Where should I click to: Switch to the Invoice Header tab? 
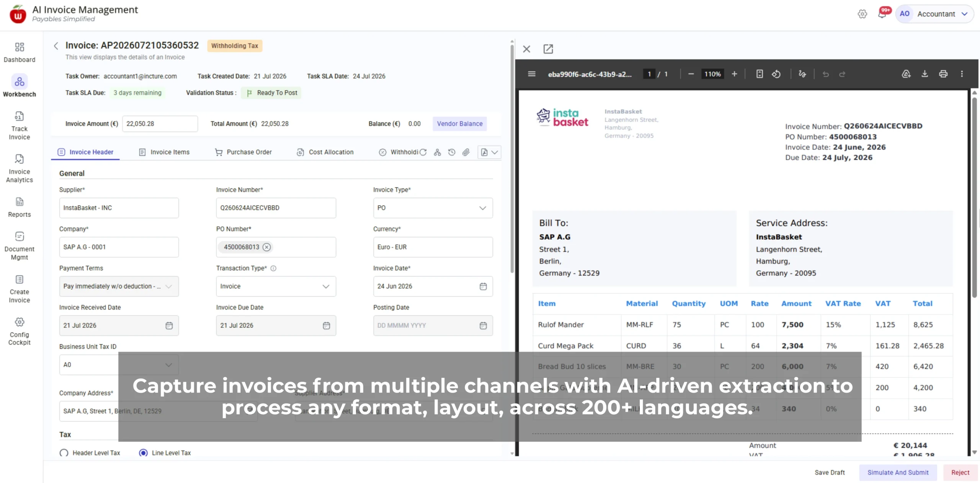click(85, 152)
